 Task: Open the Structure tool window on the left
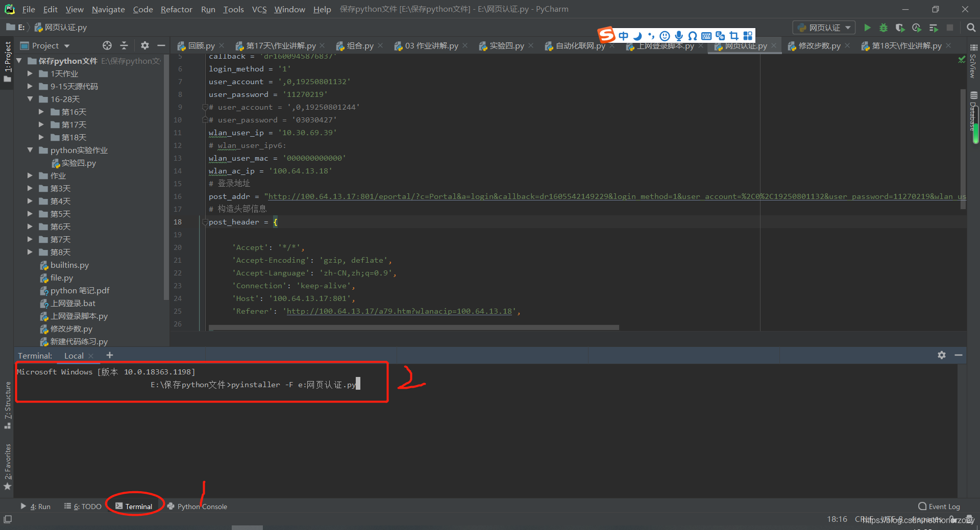(7, 403)
